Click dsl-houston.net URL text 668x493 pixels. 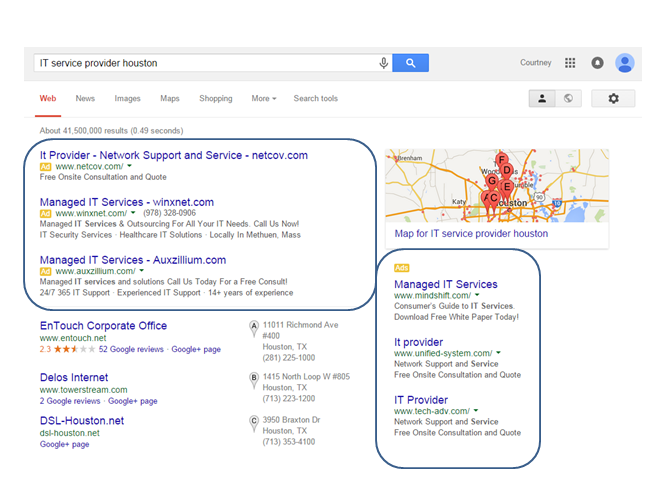tap(69, 433)
